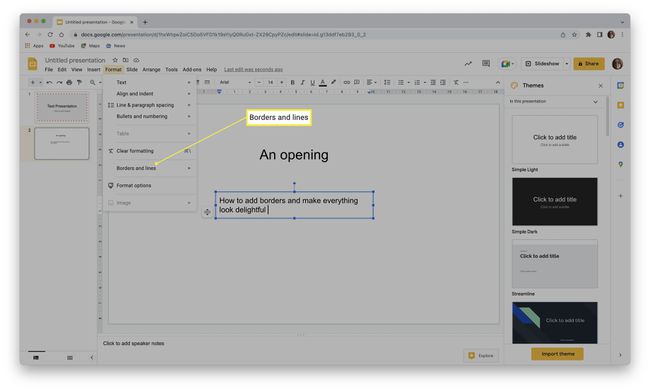Open line spacing options

tap(387, 83)
